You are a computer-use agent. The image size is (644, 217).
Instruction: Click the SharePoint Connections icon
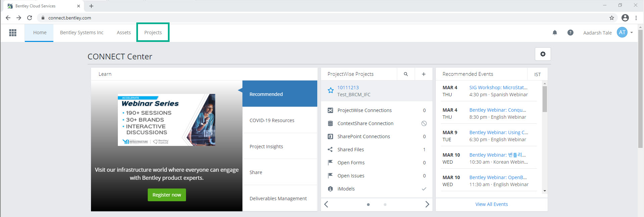330,137
